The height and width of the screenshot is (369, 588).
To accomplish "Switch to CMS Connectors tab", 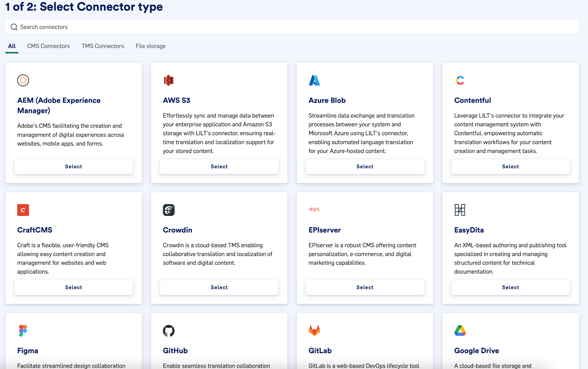I will [x=48, y=46].
